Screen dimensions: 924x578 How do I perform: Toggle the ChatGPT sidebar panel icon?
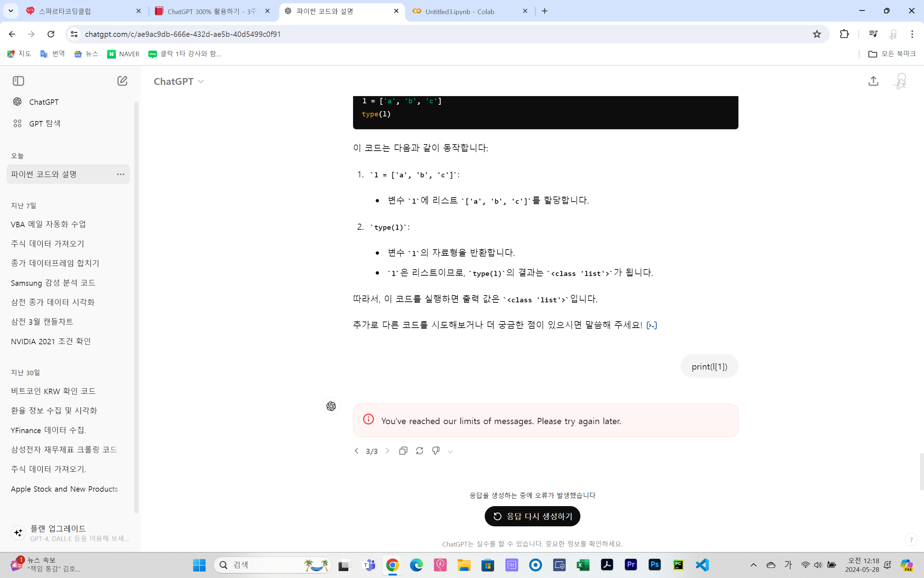pos(18,81)
